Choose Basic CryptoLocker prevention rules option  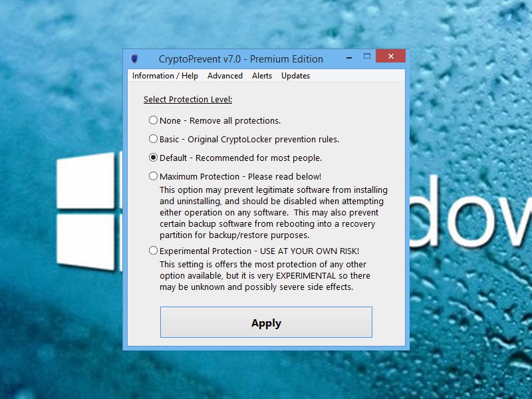point(154,139)
